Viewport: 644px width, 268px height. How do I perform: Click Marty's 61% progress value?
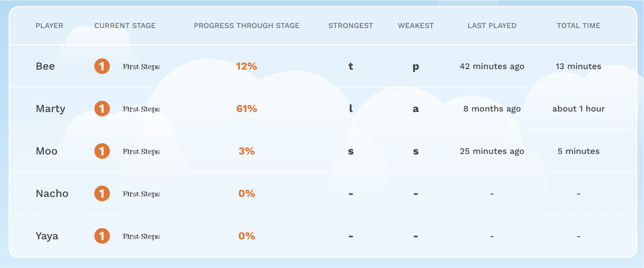(x=247, y=109)
